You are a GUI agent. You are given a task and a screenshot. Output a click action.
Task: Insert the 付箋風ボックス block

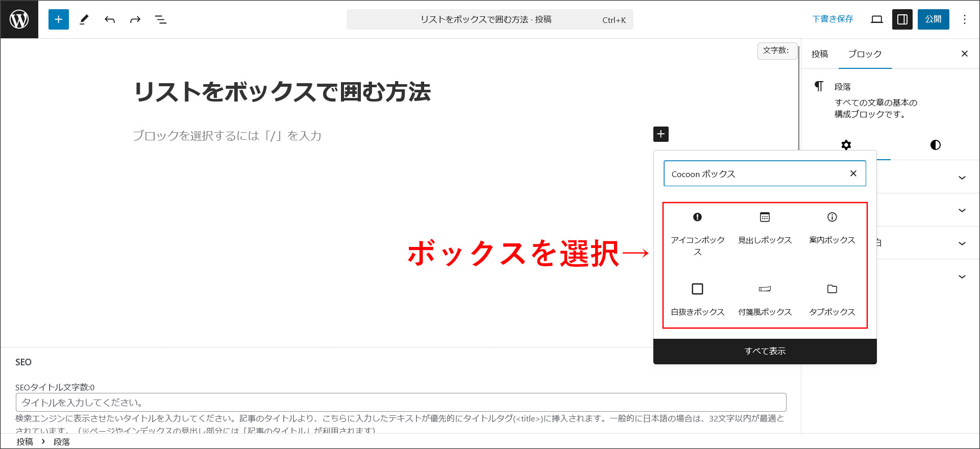point(765,300)
